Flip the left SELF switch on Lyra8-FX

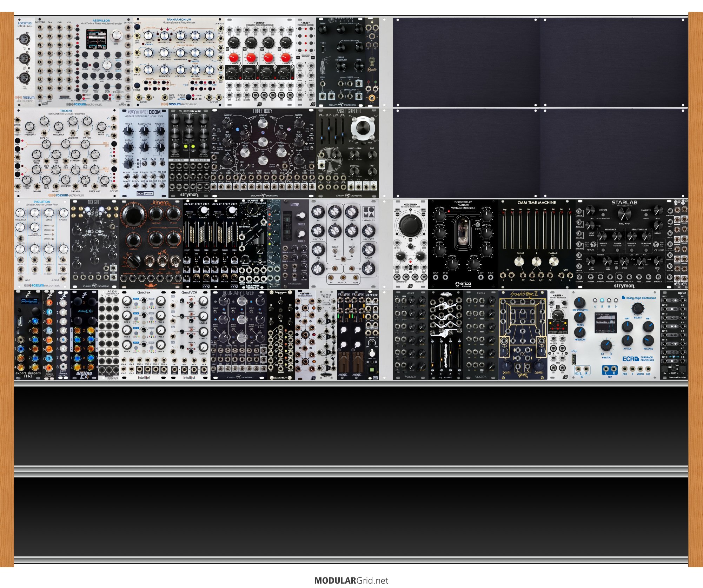click(x=335, y=252)
